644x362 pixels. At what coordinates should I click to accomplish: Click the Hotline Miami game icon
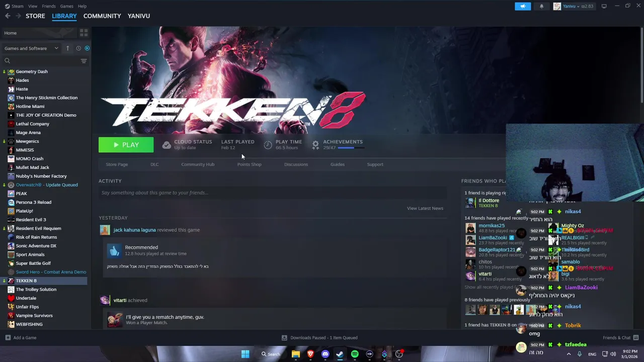(11, 106)
